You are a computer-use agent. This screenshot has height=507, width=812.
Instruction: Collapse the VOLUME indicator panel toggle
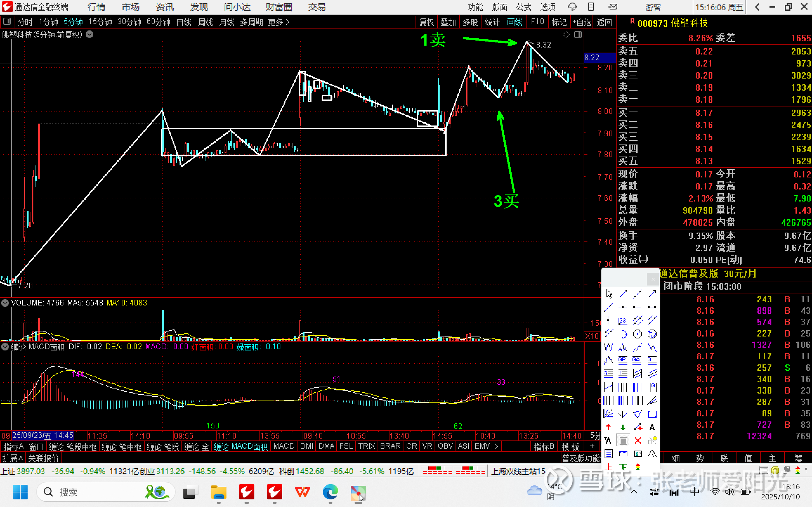[x=5, y=303]
